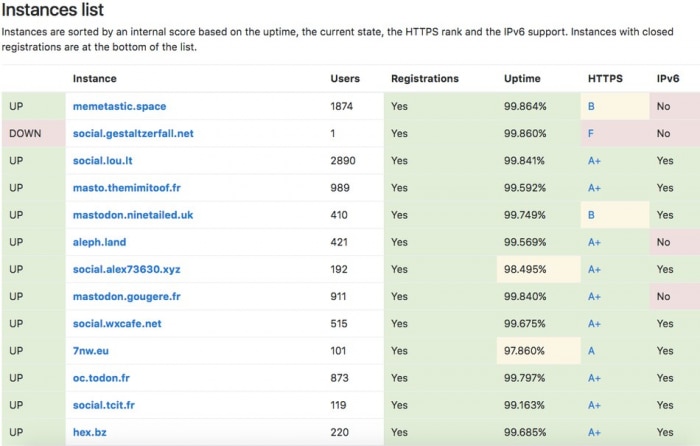Open the social.wxcafe.net instance link
700x446 pixels.
[117, 324]
